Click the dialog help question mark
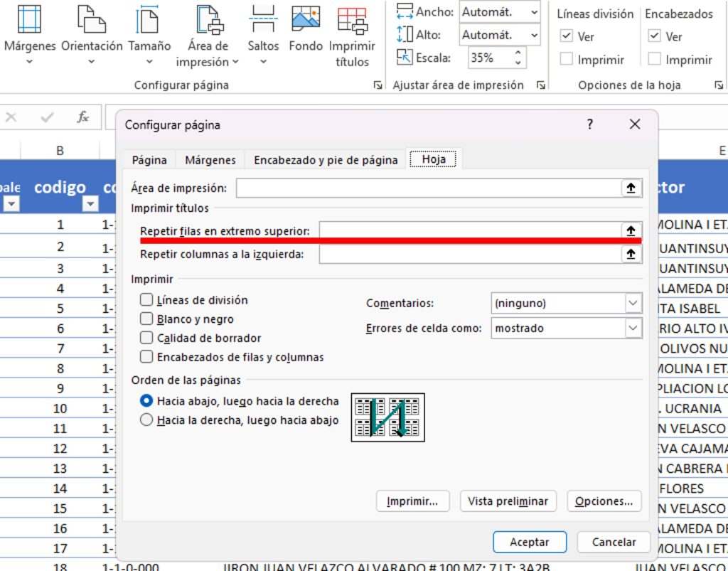This screenshot has width=728, height=571. pos(589,124)
